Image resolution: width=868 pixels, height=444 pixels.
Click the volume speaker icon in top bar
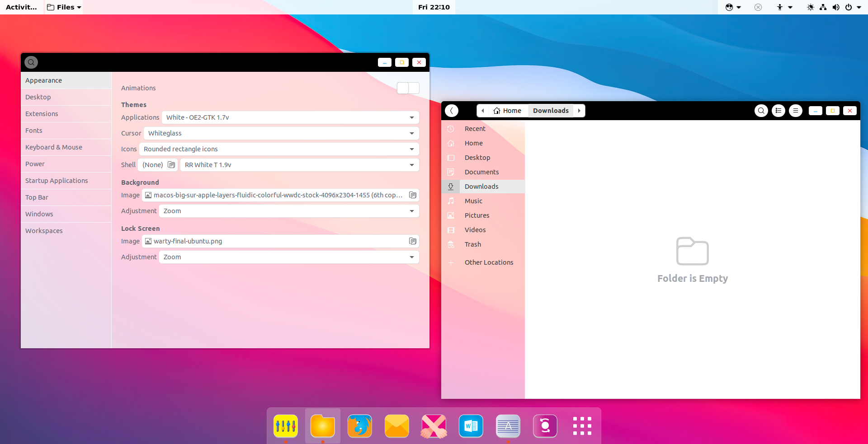[836, 7]
